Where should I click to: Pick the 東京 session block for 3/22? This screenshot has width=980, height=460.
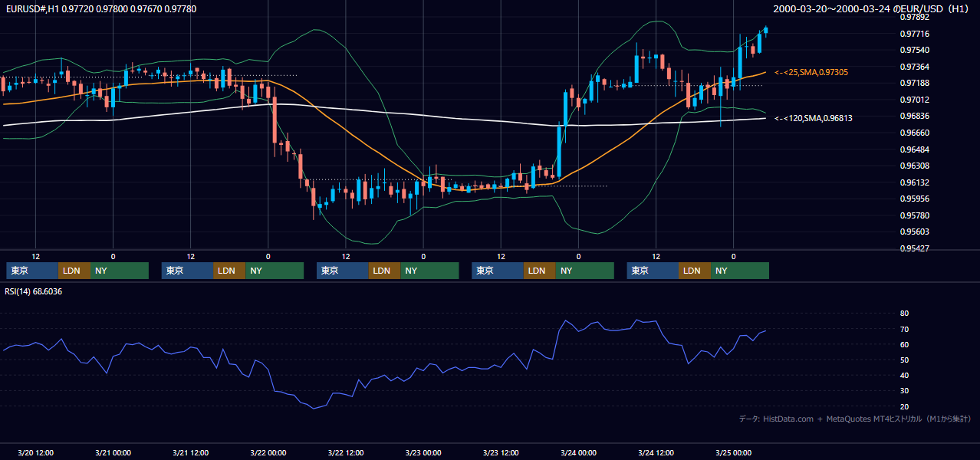(x=343, y=271)
